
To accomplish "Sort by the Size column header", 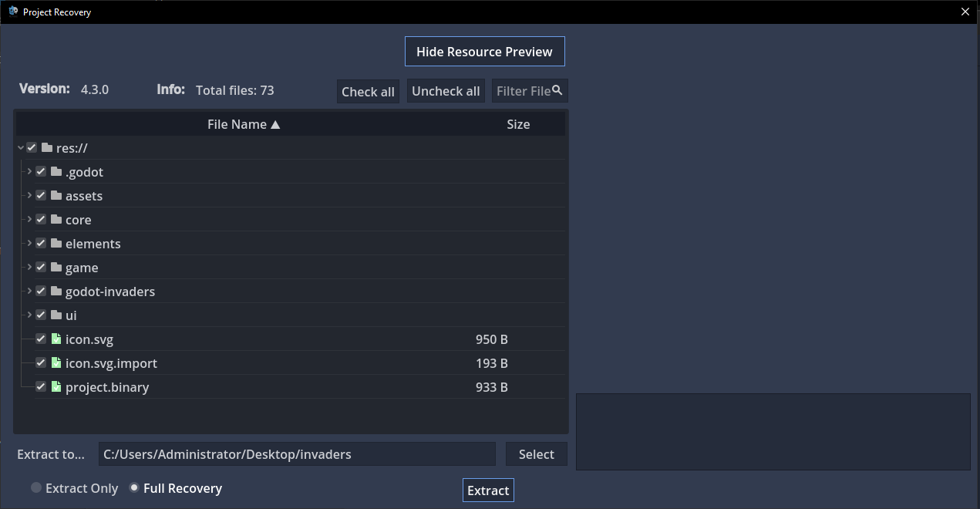I will 518,125.
